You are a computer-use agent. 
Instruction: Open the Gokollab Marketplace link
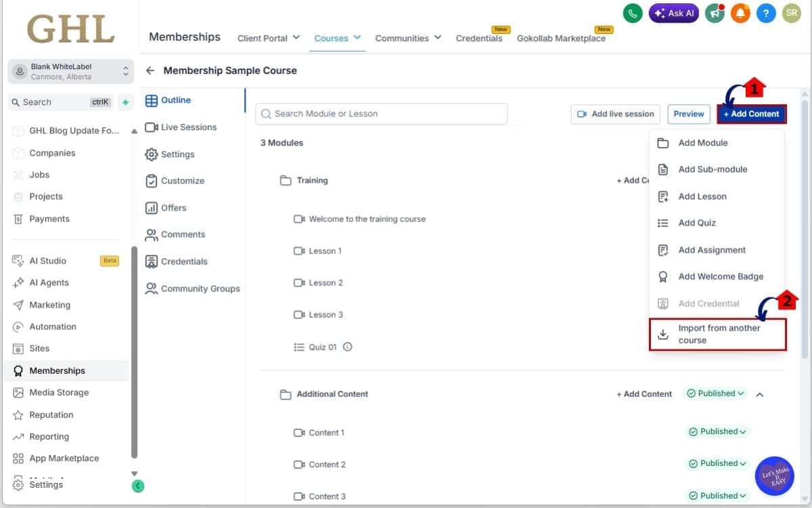(561, 38)
